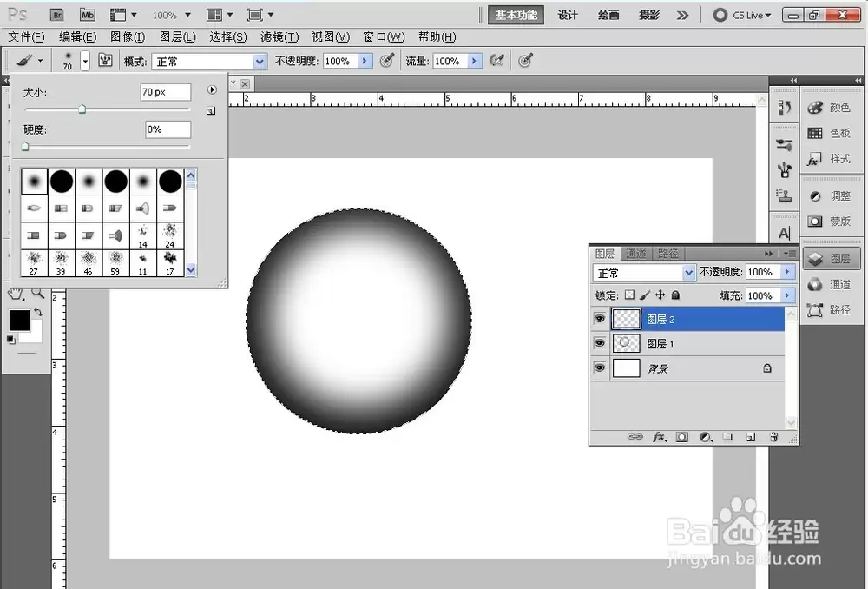Click the add layer style fx icon
The width and height of the screenshot is (868, 589).
pyautogui.click(x=659, y=437)
